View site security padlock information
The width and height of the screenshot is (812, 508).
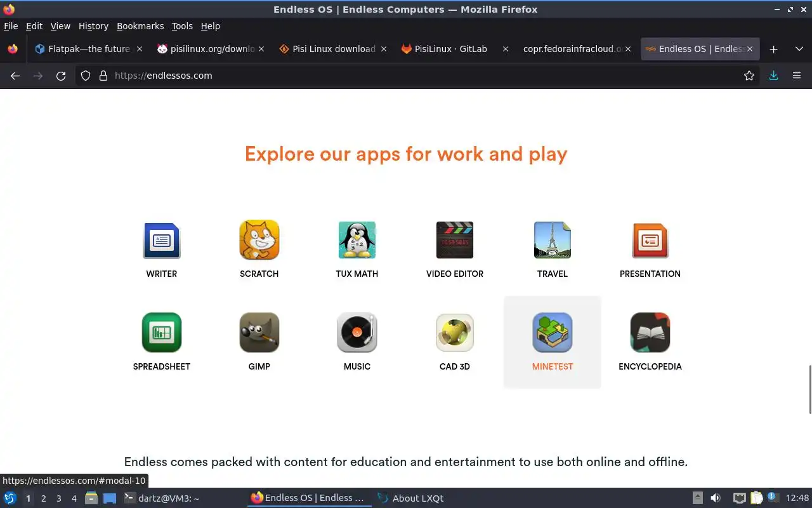pyautogui.click(x=103, y=76)
